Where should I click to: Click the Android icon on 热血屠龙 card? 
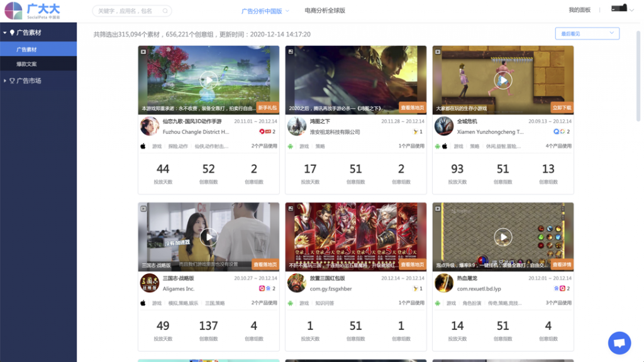pyautogui.click(x=438, y=303)
